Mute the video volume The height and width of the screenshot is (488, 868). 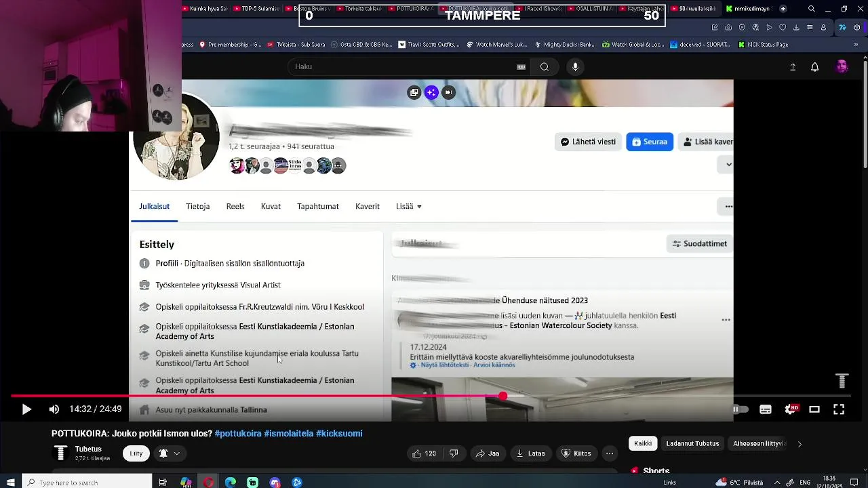pyautogui.click(x=54, y=409)
